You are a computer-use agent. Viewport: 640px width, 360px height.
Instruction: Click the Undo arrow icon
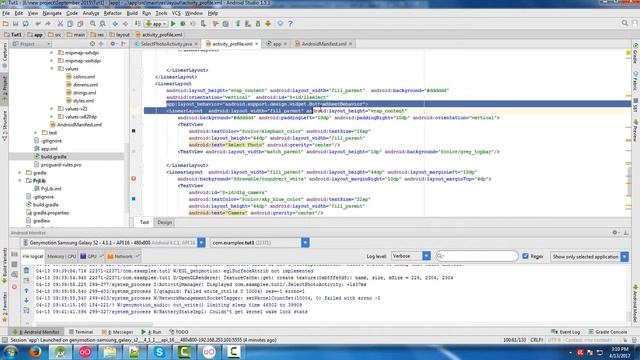pos(38,24)
